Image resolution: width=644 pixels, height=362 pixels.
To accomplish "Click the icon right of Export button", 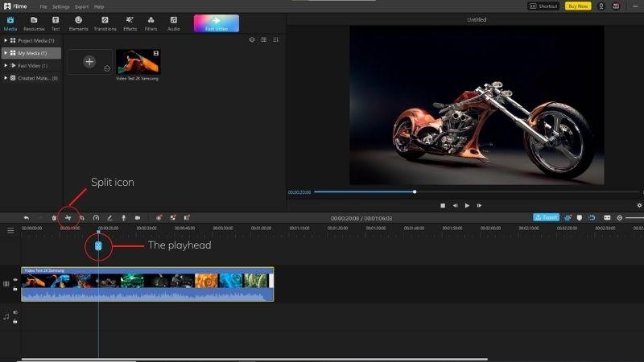I will tap(568, 218).
